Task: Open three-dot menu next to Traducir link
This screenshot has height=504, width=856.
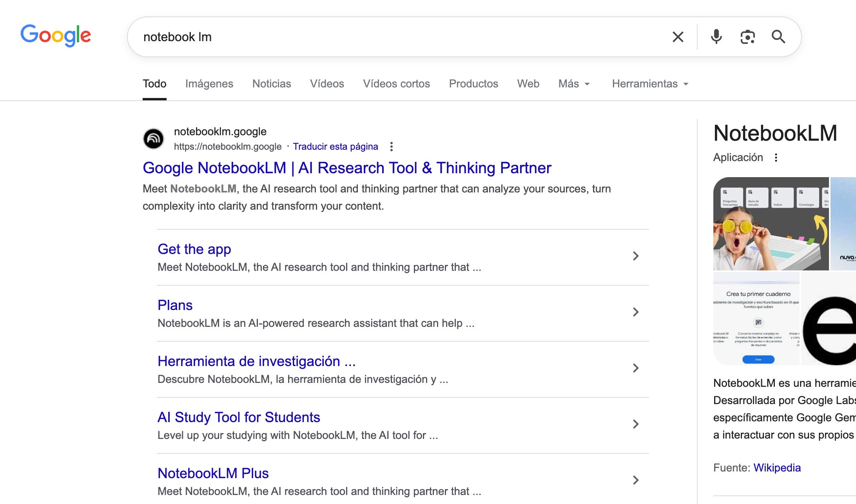Action: point(391,147)
